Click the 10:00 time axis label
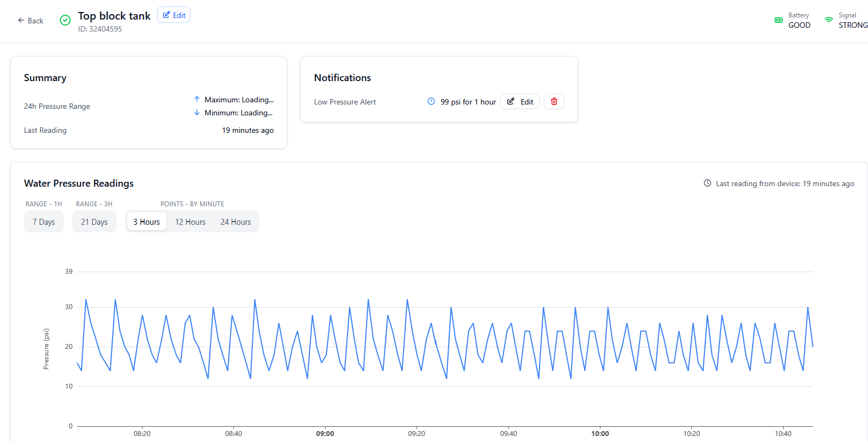Image resolution: width=868 pixels, height=442 pixels. click(x=600, y=434)
